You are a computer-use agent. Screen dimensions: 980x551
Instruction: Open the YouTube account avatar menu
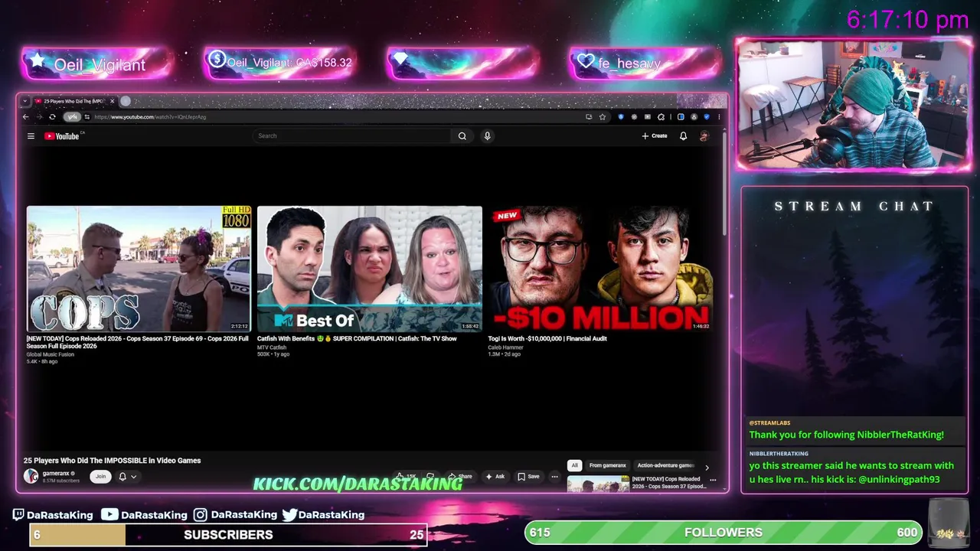[x=704, y=136]
